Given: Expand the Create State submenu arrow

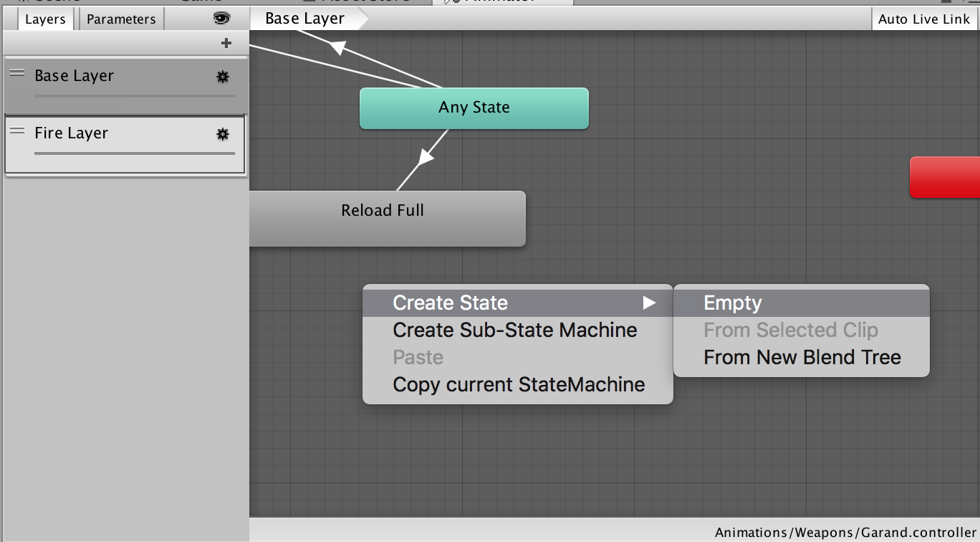Looking at the screenshot, I should pos(649,303).
